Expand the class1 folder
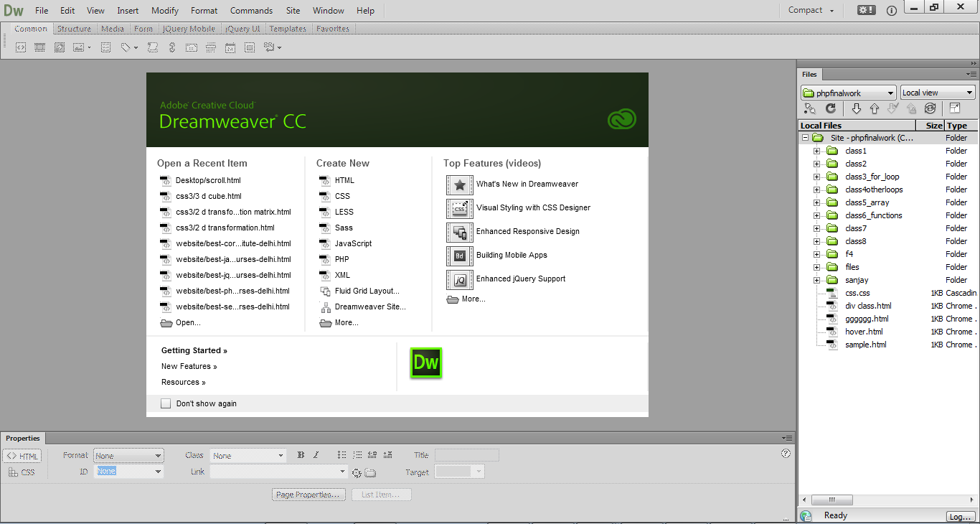This screenshot has height=524, width=980. tap(816, 151)
